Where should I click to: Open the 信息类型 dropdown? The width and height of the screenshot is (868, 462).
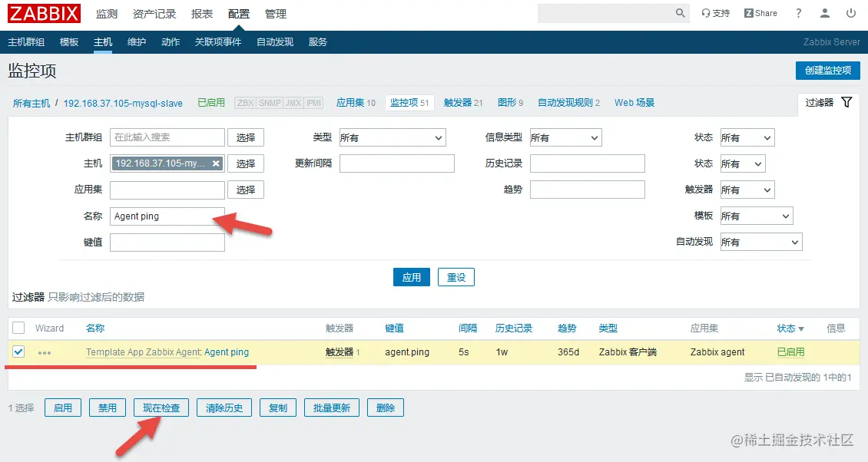(x=565, y=137)
